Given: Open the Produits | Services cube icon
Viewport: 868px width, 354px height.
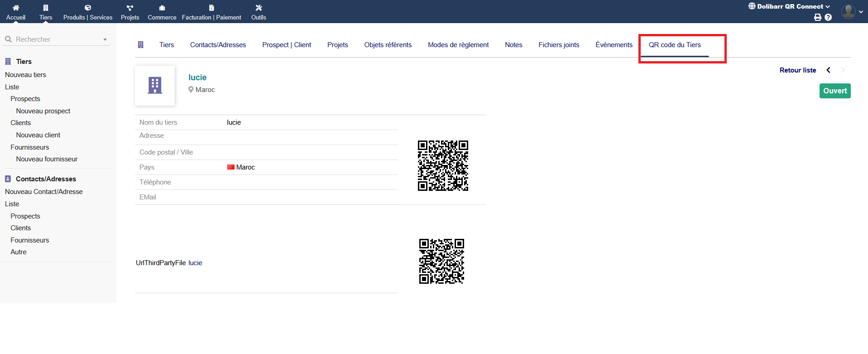Looking at the screenshot, I should 88,8.
